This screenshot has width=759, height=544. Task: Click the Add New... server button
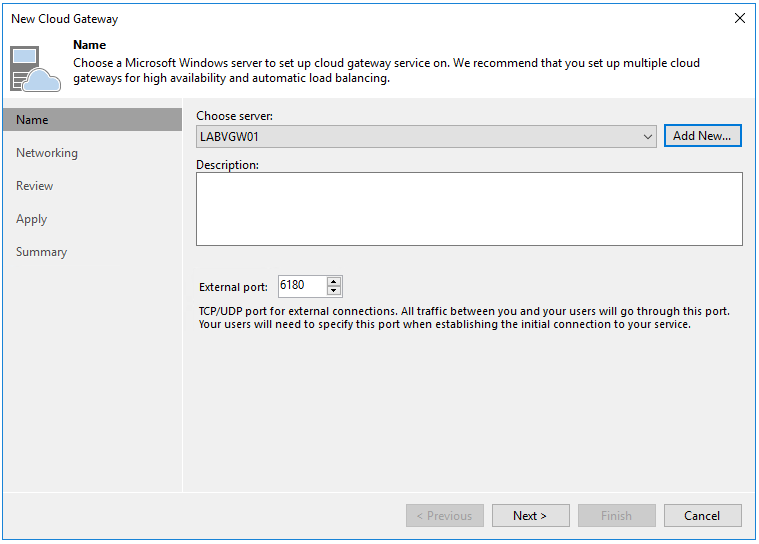702,136
